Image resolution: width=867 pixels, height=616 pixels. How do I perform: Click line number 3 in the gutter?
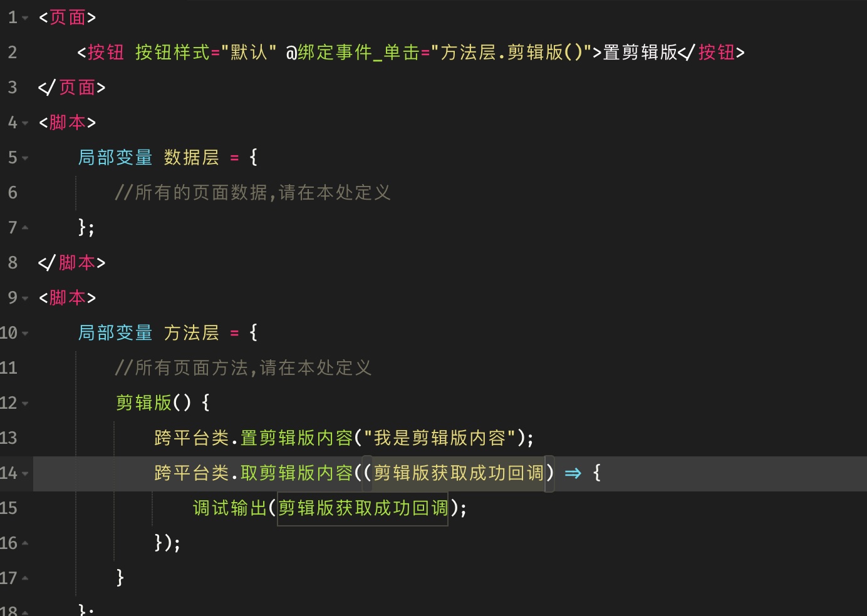[x=13, y=88]
